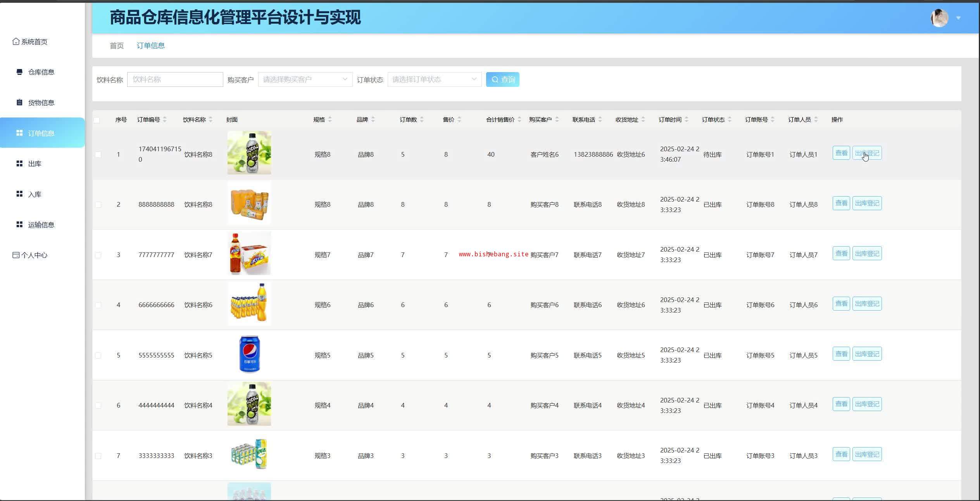The height and width of the screenshot is (501, 980).
Task: Open the 购买客户 dropdown
Action: click(x=305, y=79)
